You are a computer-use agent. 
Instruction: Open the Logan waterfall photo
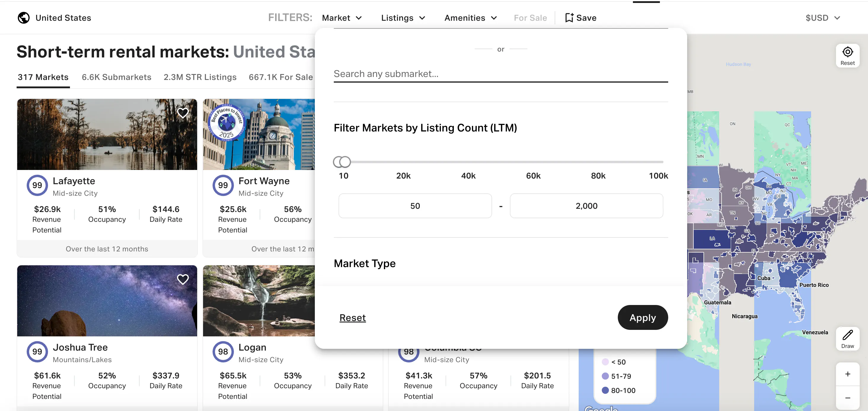259,301
